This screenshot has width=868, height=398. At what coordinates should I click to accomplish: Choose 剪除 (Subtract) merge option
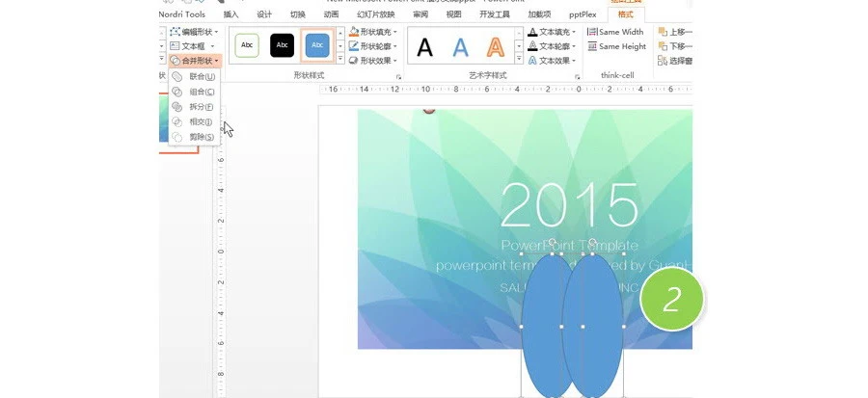pos(201,137)
